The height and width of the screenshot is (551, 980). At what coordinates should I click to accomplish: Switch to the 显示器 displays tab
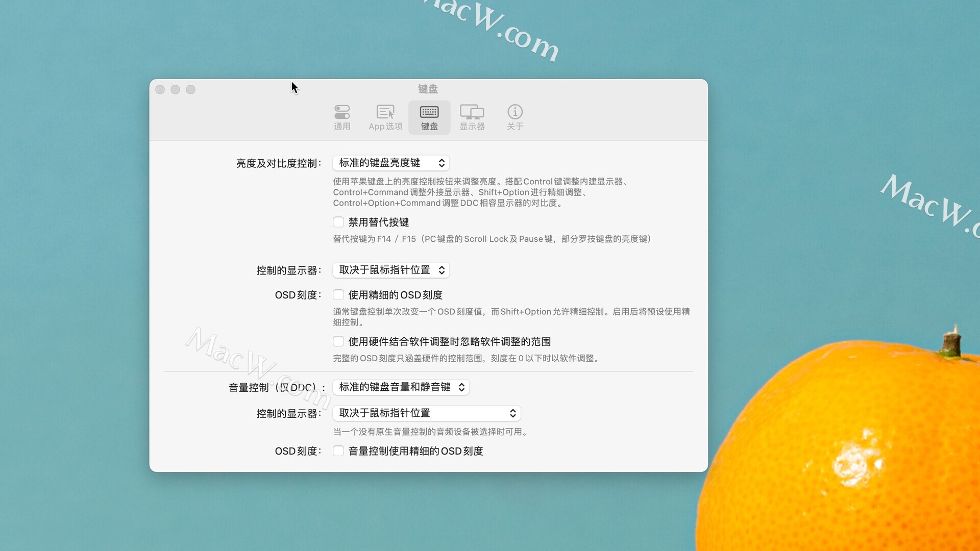click(x=472, y=117)
